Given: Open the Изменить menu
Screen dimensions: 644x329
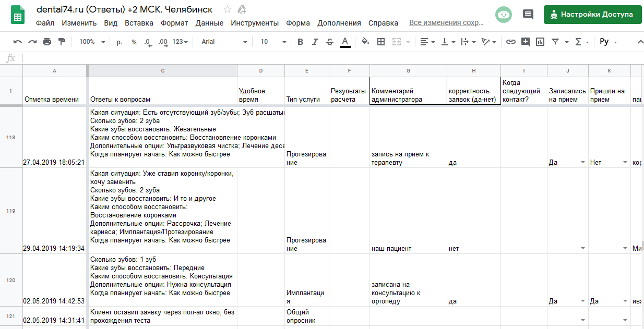Looking at the screenshot, I should pyautogui.click(x=79, y=23).
